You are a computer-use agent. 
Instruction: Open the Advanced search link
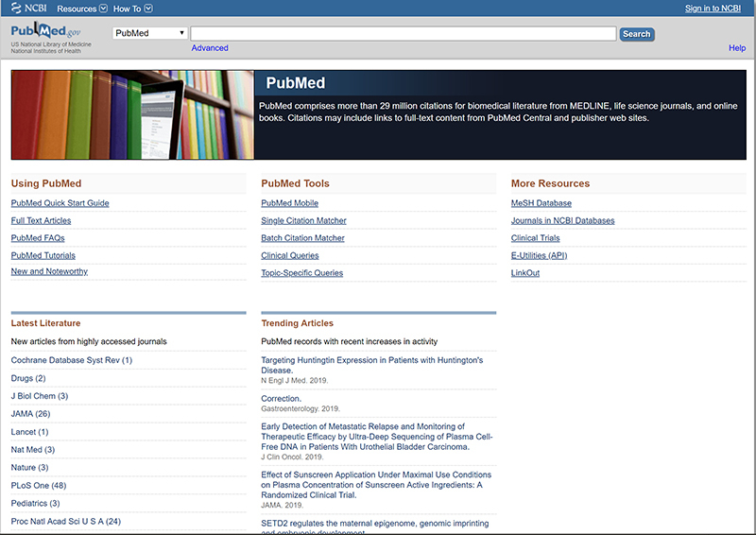[210, 48]
